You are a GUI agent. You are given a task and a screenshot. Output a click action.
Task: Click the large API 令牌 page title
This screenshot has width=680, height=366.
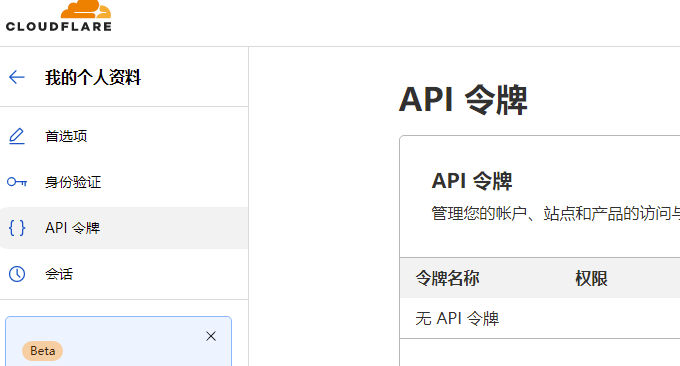463,100
